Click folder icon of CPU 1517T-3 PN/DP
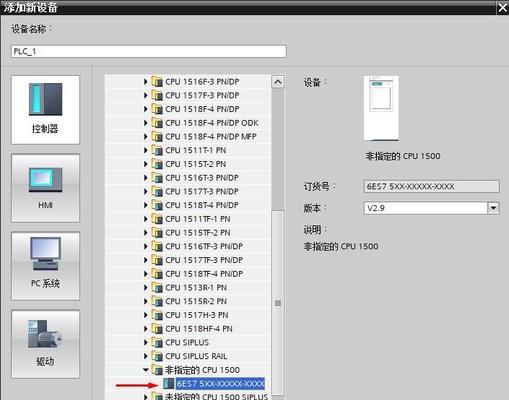The image size is (509, 400). pyautogui.click(x=157, y=191)
